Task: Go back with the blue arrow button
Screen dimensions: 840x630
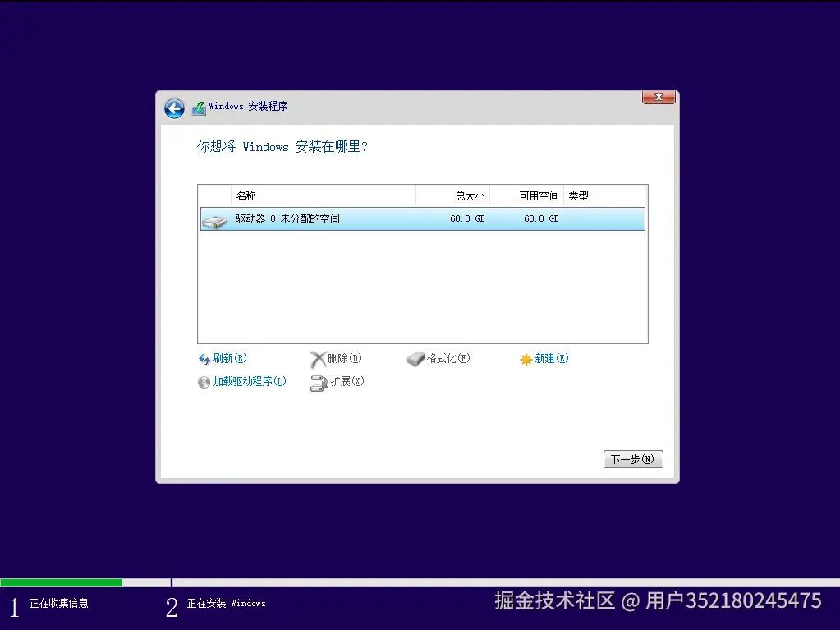Action: point(174,108)
